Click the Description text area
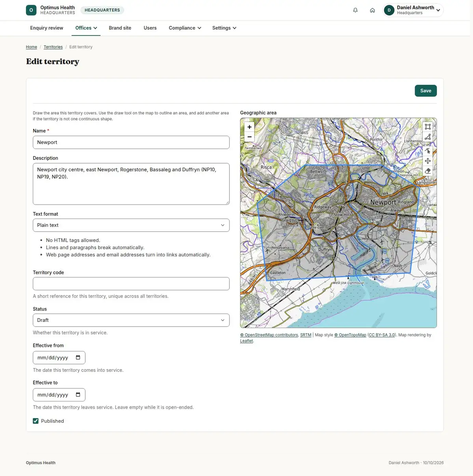This screenshot has height=476, width=473. [131, 184]
